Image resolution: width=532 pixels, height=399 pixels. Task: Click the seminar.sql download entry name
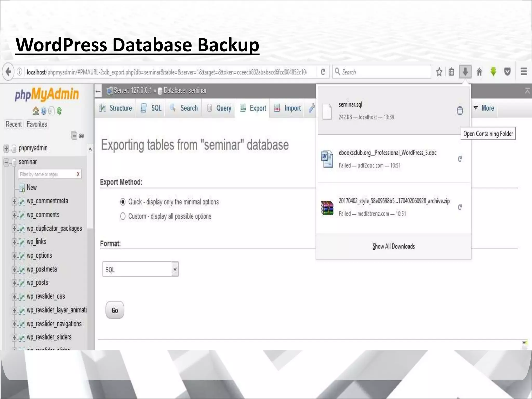[350, 104]
